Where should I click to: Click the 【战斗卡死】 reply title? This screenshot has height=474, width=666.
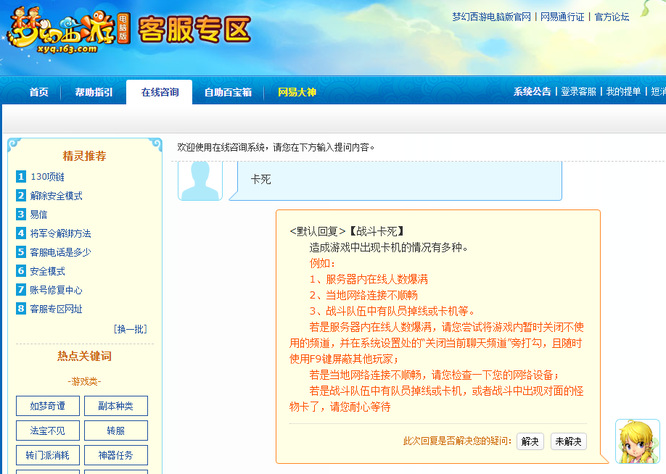tap(376, 231)
